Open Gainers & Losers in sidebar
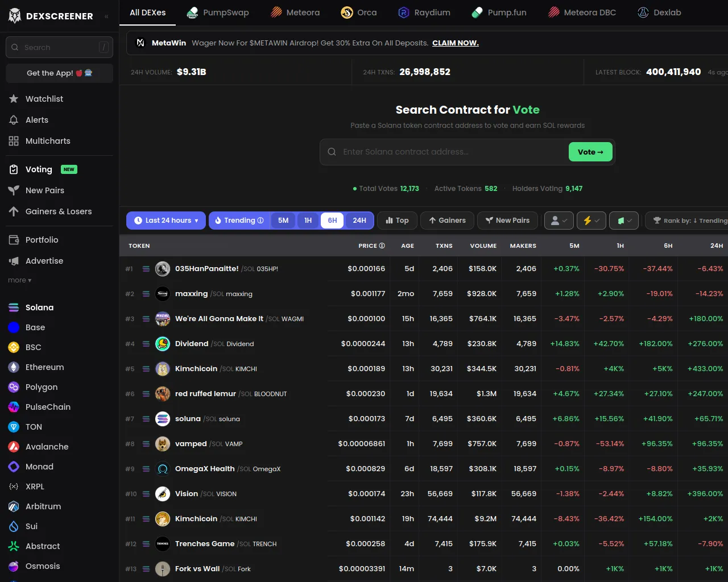The width and height of the screenshot is (728, 582). pos(59,211)
